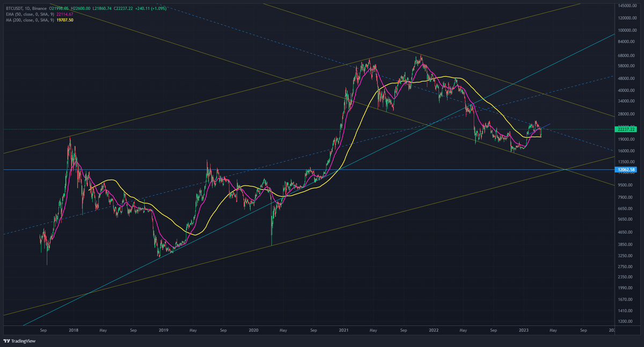Select the horizontal blue line at 12062.58
The height and width of the screenshot is (347, 644).
[x=322, y=169]
